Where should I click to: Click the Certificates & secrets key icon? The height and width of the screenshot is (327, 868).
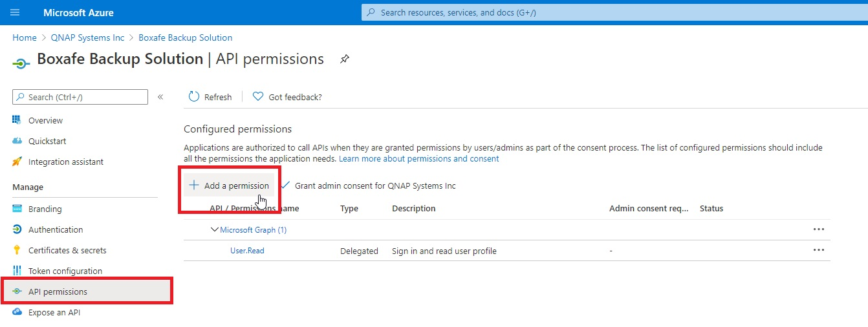17,250
